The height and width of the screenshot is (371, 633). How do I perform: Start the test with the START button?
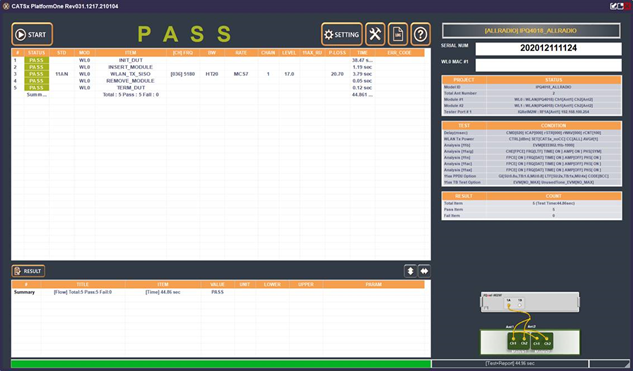coord(32,34)
